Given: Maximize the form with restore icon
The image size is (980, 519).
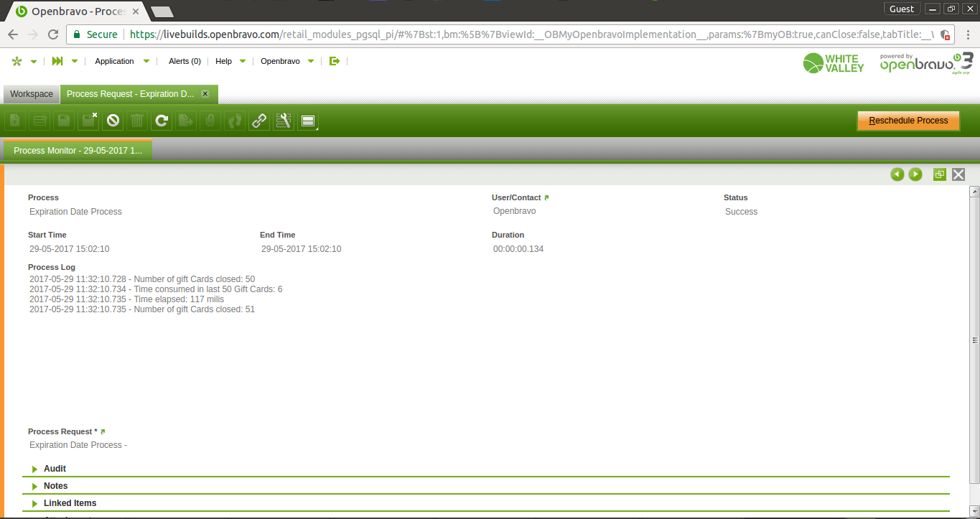Looking at the screenshot, I should click(x=940, y=174).
